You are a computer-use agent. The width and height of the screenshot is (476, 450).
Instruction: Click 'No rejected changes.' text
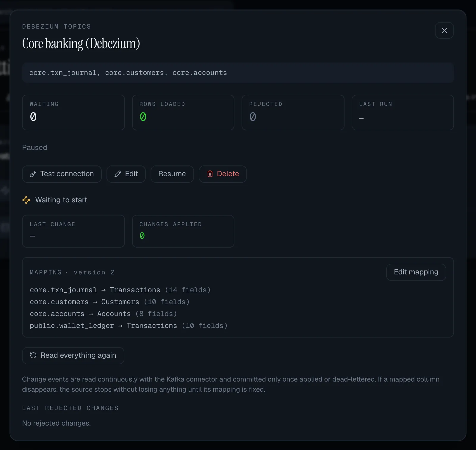coord(57,423)
